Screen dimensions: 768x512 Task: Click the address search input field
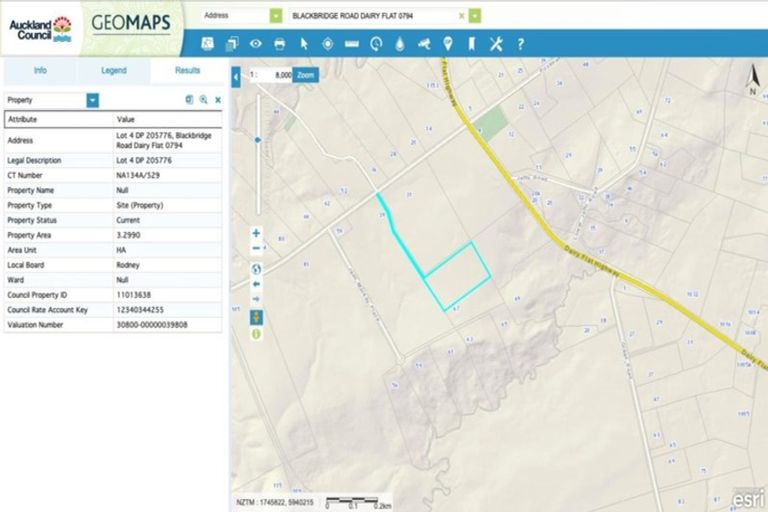pos(372,16)
